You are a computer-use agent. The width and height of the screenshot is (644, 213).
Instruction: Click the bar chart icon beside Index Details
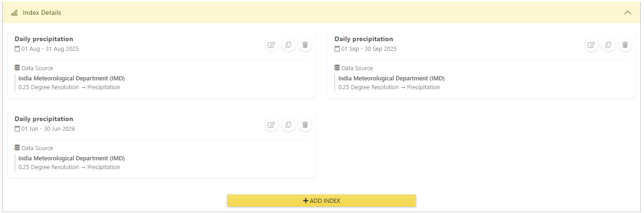pyautogui.click(x=14, y=12)
